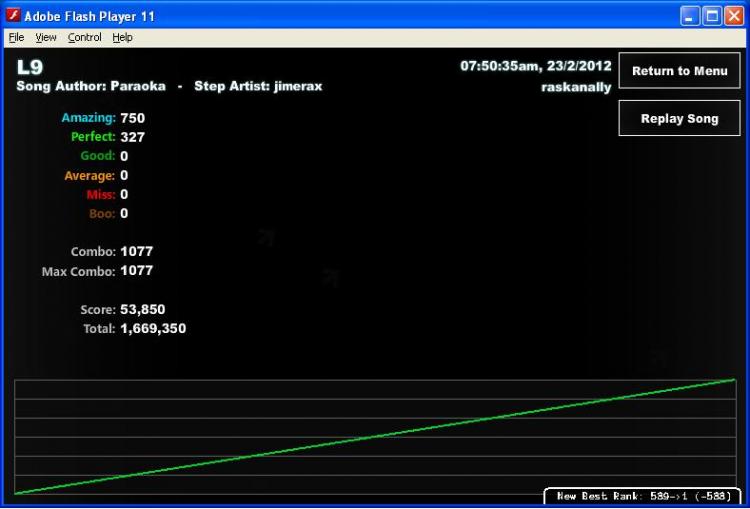Screen dimensions: 750x509
Task: Open the Control menu
Action: (x=85, y=37)
